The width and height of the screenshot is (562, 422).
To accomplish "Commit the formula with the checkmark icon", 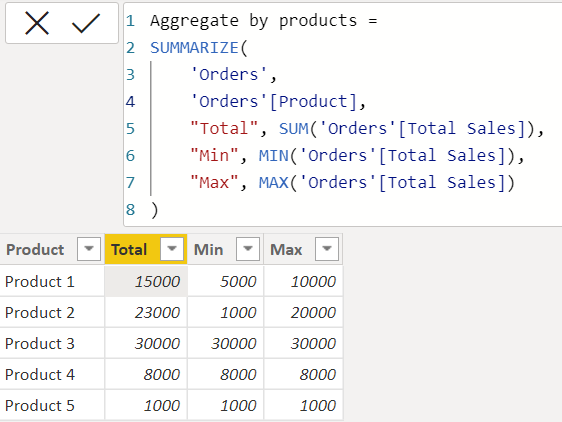I will point(86,23).
